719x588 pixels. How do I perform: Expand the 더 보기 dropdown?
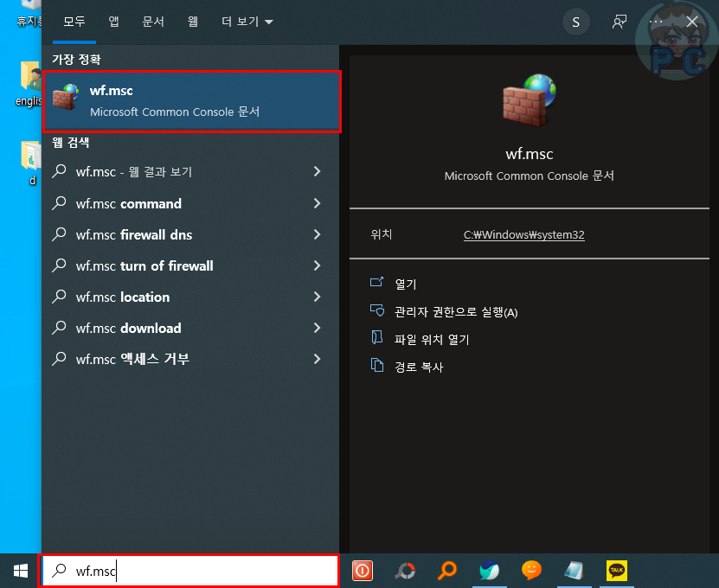pyautogui.click(x=247, y=22)
